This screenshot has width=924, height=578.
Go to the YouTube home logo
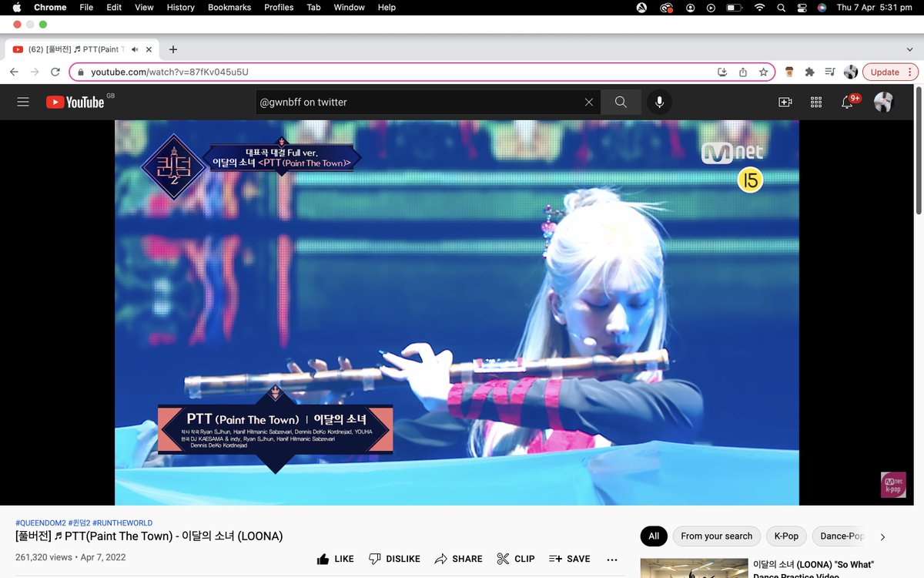coord(75,102)
